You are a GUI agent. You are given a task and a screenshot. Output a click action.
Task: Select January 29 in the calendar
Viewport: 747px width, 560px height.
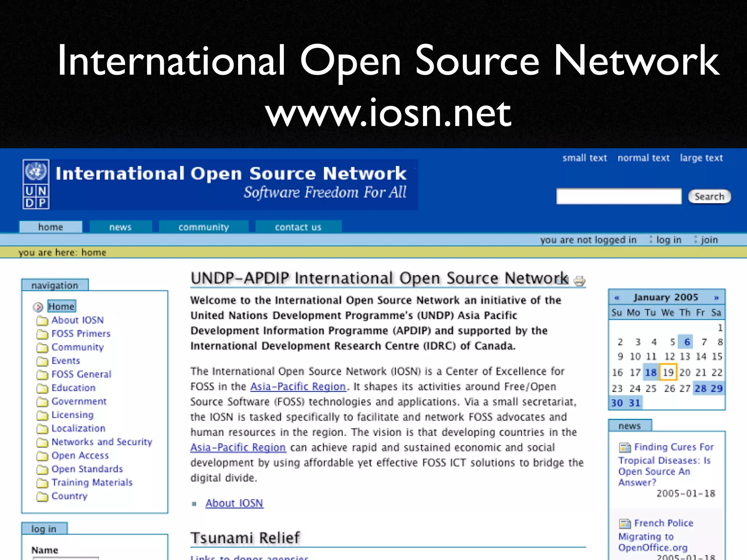pyautogui.click(x=716, y=388)
